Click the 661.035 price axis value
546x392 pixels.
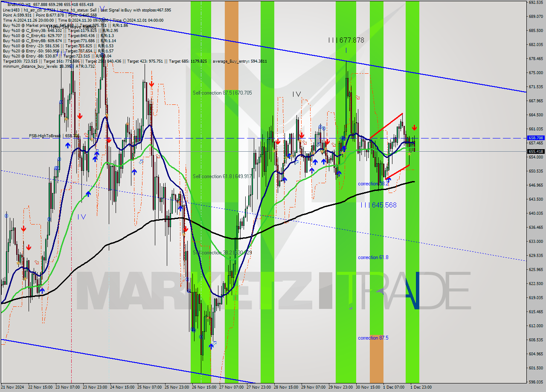pos(536,129)
